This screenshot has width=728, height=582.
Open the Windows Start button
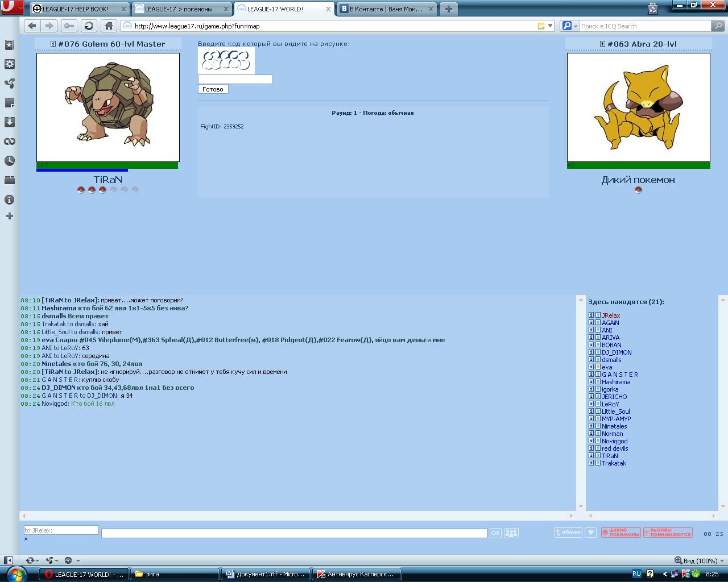[16, 573]
